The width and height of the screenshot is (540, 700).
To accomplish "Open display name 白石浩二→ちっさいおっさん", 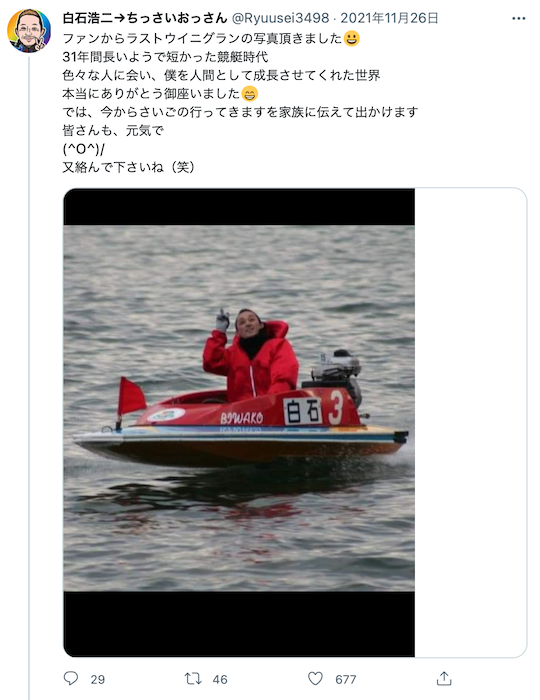I will click(x=145, y=18).
